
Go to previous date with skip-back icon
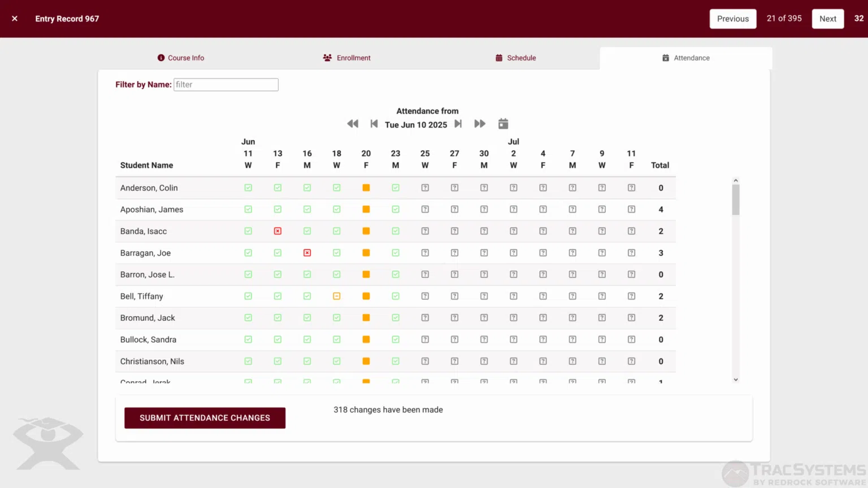[x=374, y=124]
